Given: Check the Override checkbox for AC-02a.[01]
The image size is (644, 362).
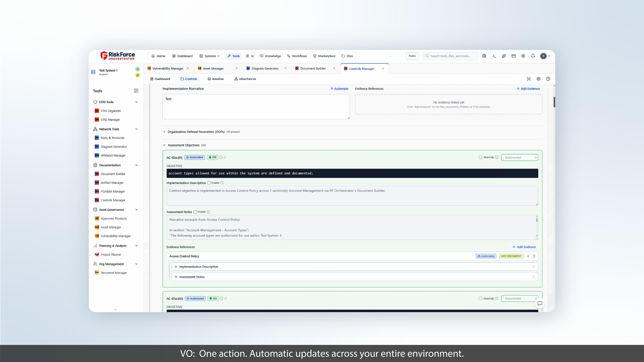Looking at the screenshot, I should click(x=480, y=157).
